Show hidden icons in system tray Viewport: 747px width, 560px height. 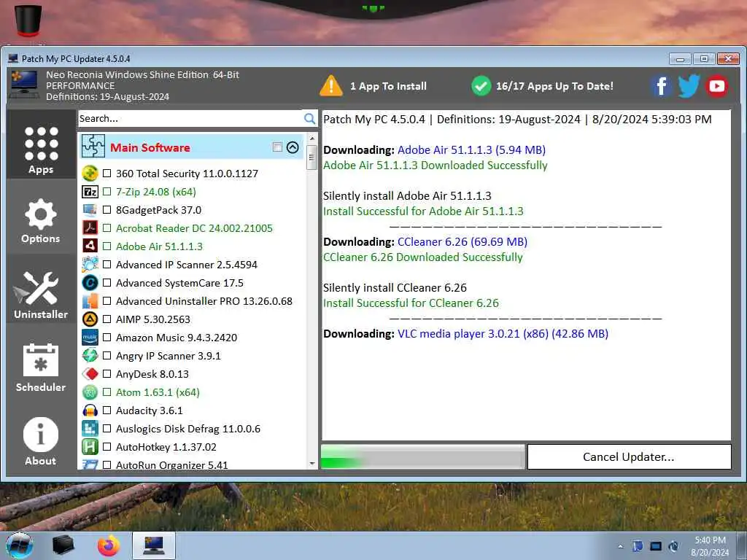tap(620, 546)
